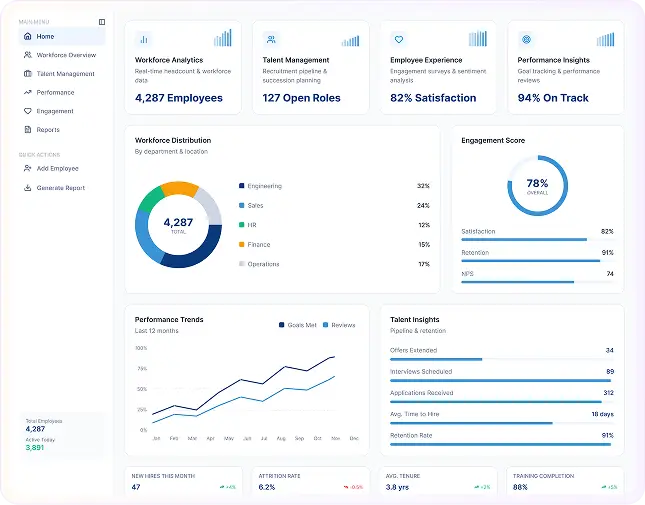
Task: Toggle the Goals Met legend entry
Action: pyautogui.click(x=298, y=325)
